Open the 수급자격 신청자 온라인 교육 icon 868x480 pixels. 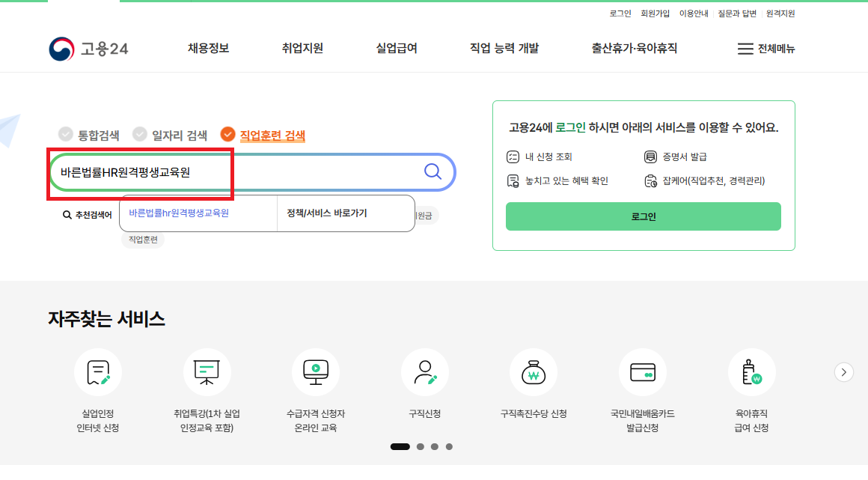(316, 372)
